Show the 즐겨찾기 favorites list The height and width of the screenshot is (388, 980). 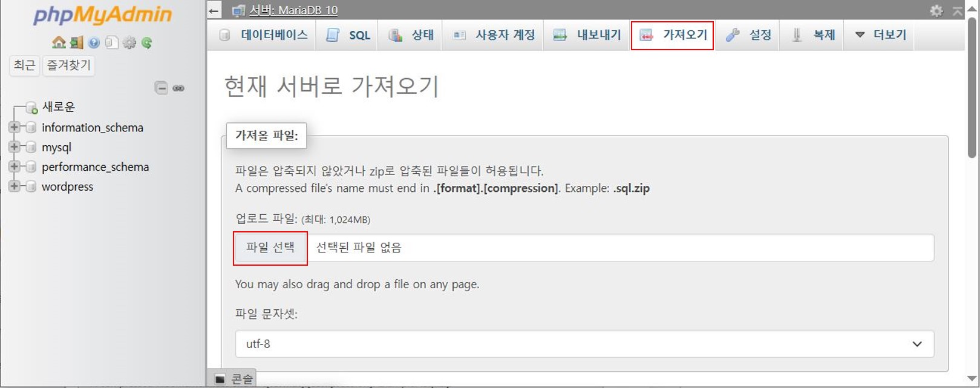(69, 65)
